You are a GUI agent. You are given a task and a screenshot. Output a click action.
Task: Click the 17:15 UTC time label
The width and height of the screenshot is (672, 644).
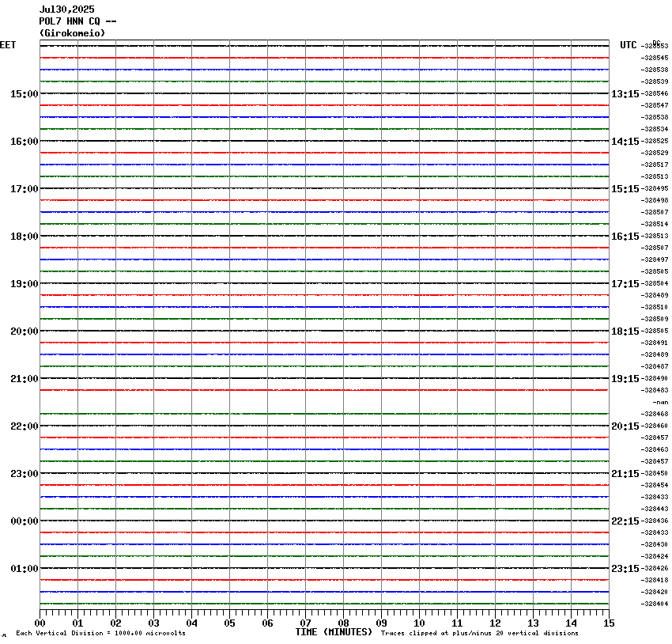[625, 284]
